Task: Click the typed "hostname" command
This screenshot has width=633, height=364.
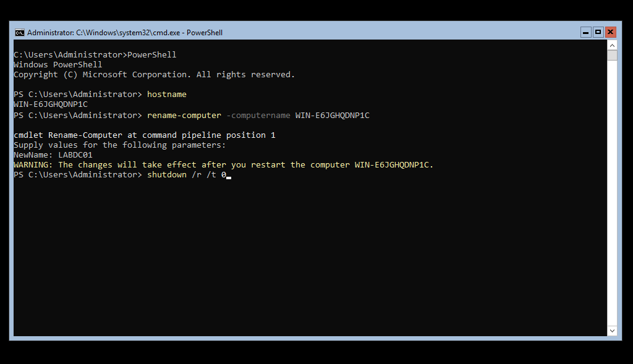Action: click(166, 95)
